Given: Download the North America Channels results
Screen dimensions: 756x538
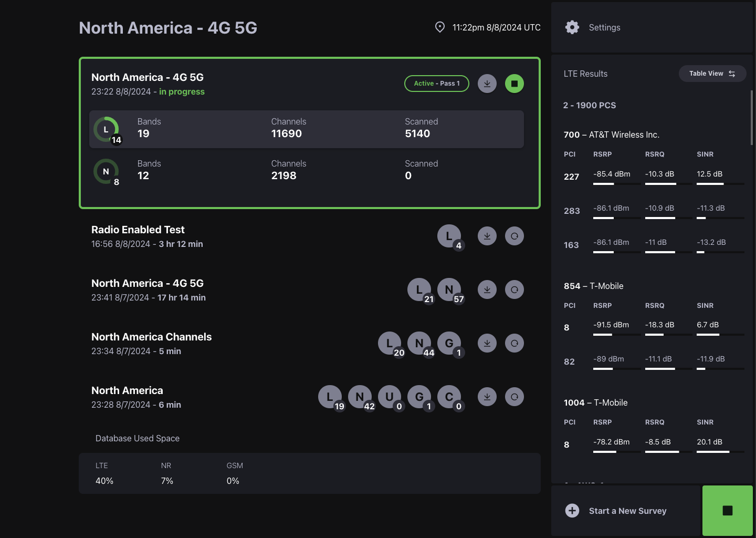Looking at the screenshot, I should pos(487,343).
